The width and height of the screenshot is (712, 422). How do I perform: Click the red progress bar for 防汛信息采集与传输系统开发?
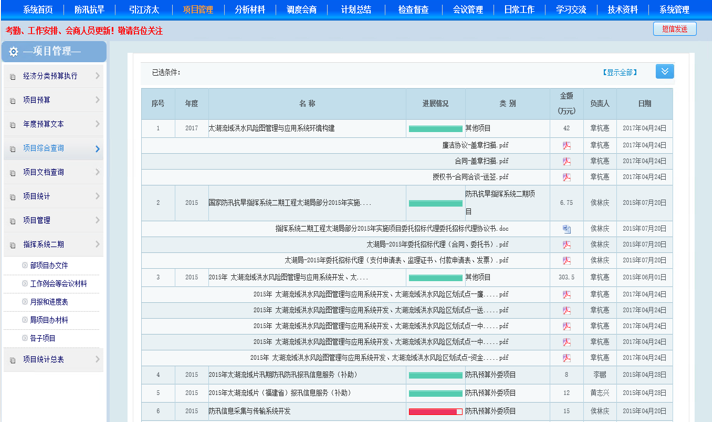pyautogui.click(x=435, y=411)
